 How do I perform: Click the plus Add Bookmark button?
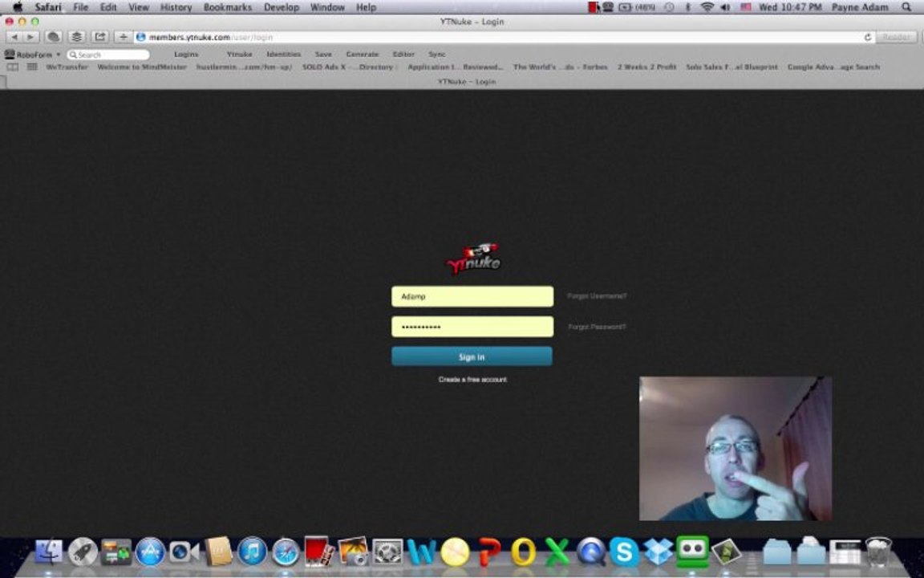point(123,37)
